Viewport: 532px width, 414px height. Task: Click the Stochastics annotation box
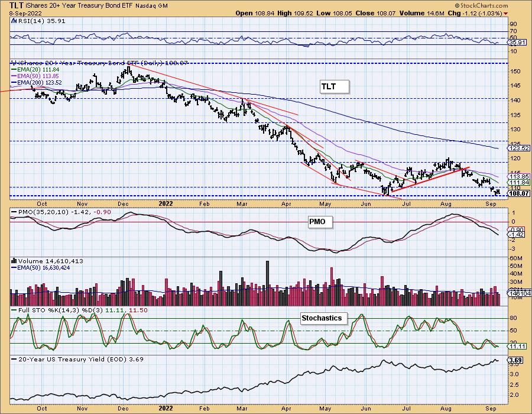[324, 318]
